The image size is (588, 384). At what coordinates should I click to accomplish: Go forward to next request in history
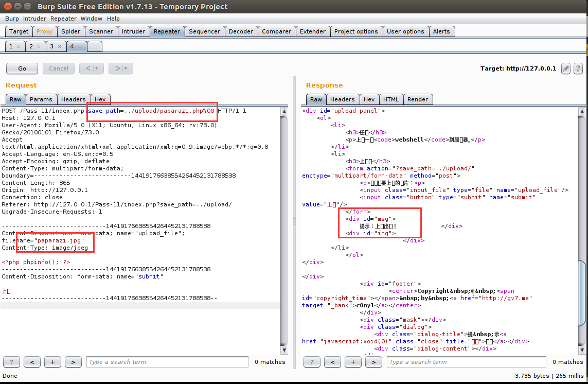click(x=121, y=68)
